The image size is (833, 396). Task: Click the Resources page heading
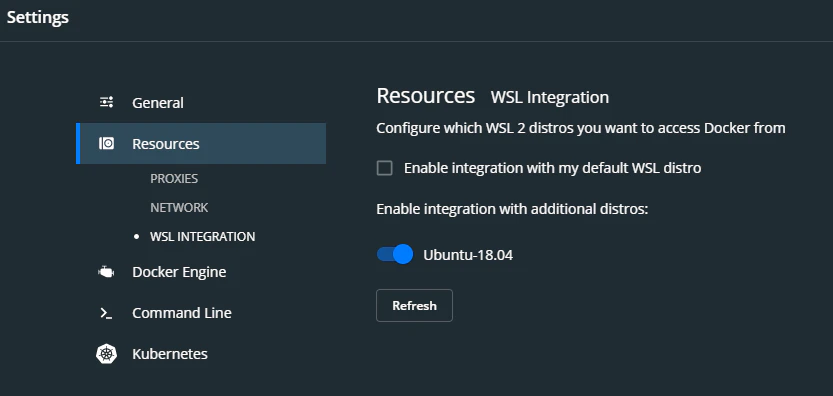pyautogui.click(x=426, y=96)
